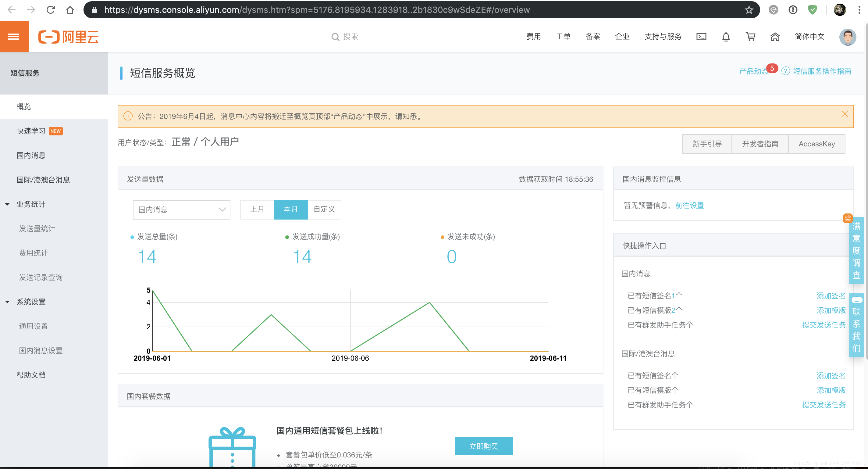Select the 上月 last month tab
868x469 pixels.
257,210
